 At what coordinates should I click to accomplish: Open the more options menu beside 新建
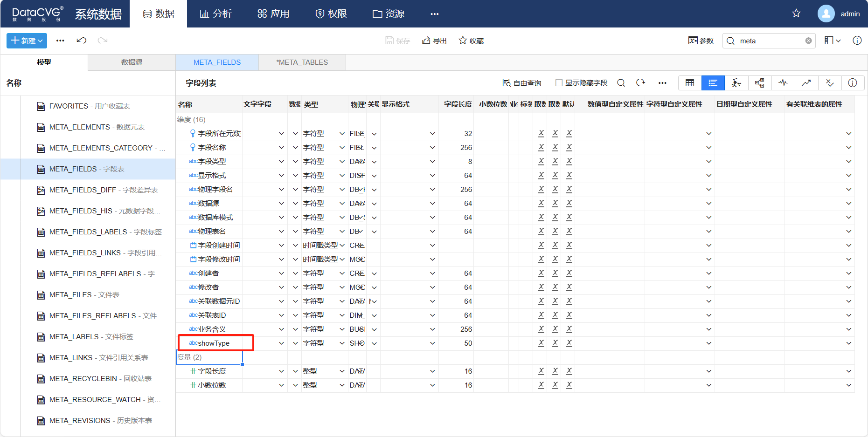pyautogui.click(x=60, y=41)
